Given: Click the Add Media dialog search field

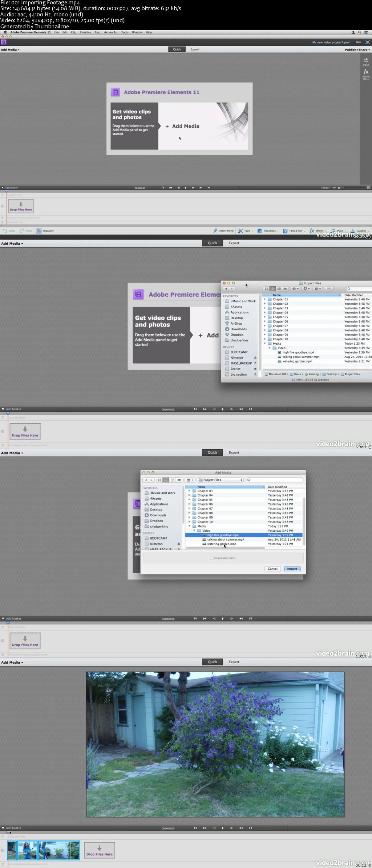Looking at the screenshot, I should pyautogui.click(x=275, y=480).
